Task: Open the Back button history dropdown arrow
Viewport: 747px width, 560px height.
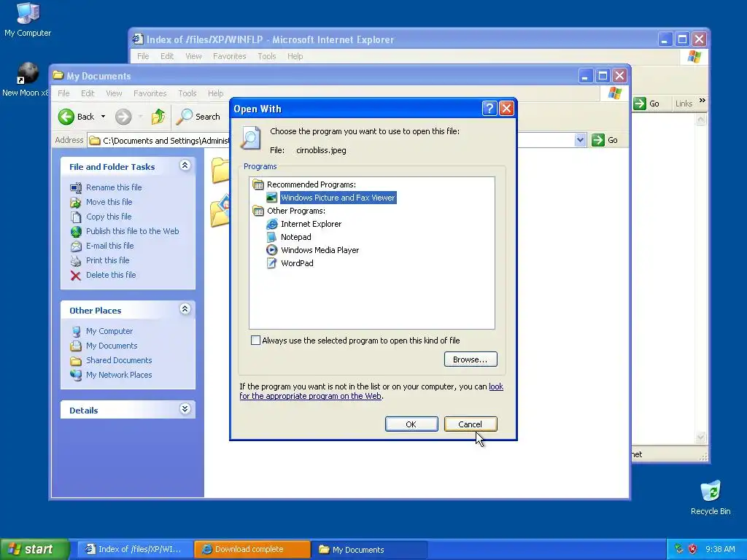Action: [103, 117]
